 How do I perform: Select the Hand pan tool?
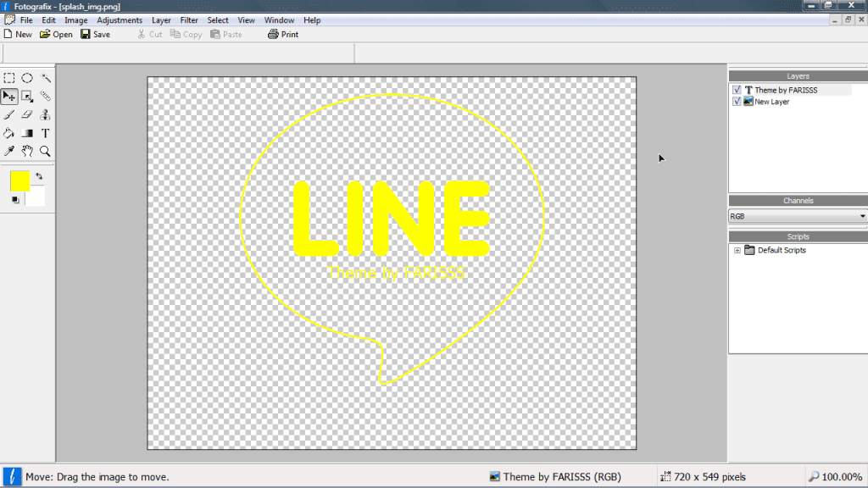click(x=27, y=151)
